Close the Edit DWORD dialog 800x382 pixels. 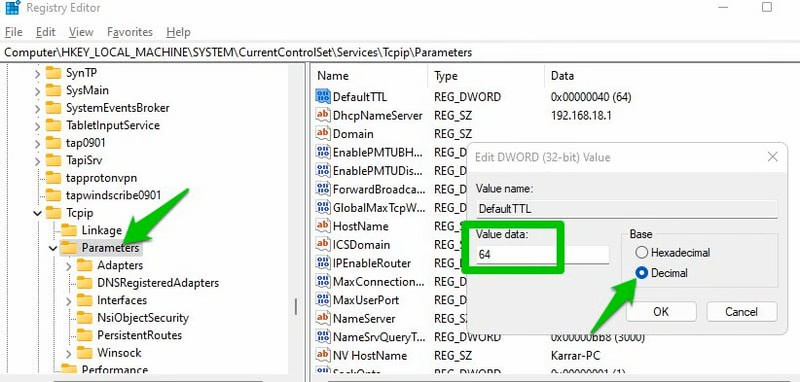click(x=772, y=157)
